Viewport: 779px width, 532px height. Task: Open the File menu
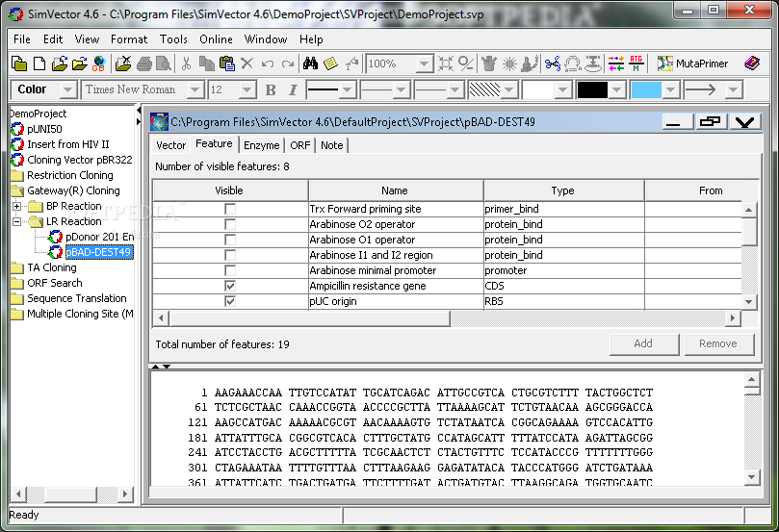(x=22, y=39)
